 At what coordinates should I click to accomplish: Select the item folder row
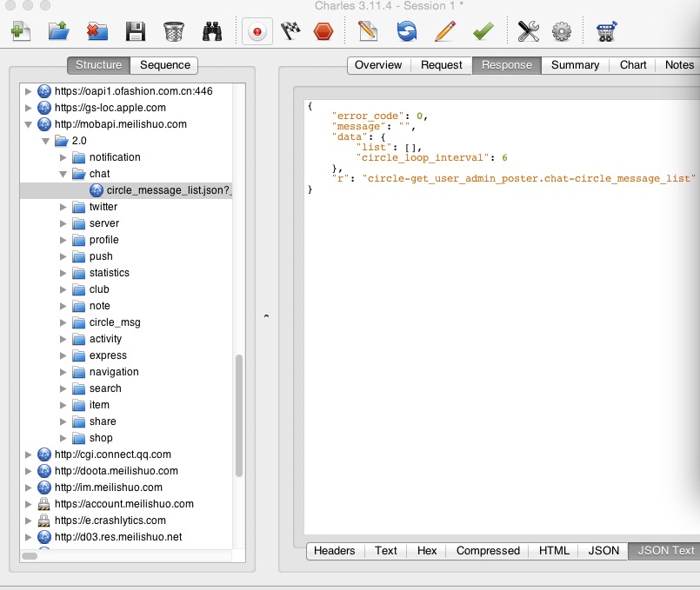(126, 405)
